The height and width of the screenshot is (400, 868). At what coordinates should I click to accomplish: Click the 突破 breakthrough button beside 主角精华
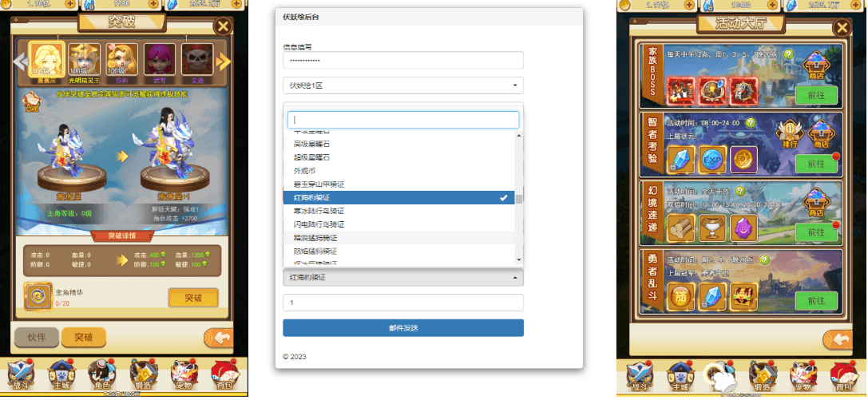(192, 297)
